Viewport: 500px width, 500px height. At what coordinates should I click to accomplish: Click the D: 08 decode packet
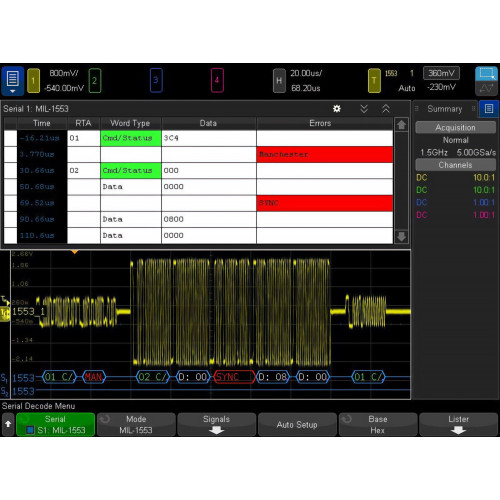(273, 377)
